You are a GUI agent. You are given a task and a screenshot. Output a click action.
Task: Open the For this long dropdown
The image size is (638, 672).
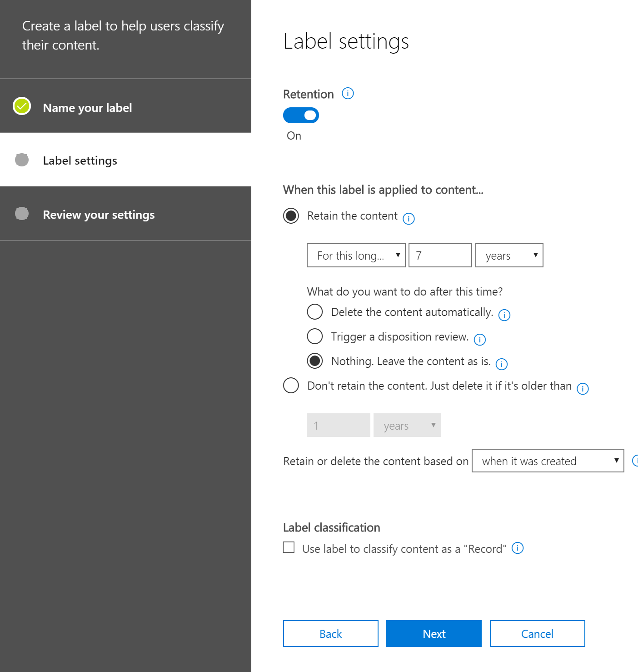(x=356, y=256)
